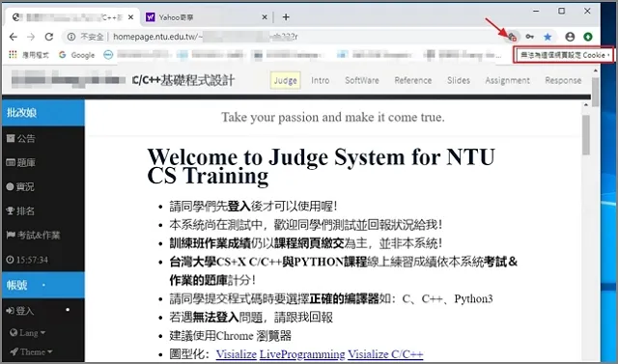Expand the Lang dropdown

point(28,333)
